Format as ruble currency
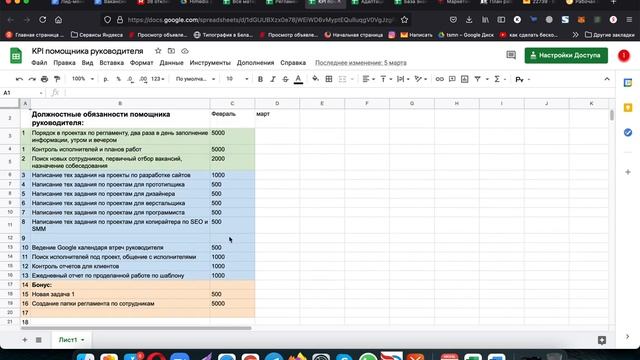Viewport: 640px width, 360px height. click(106, 79)
